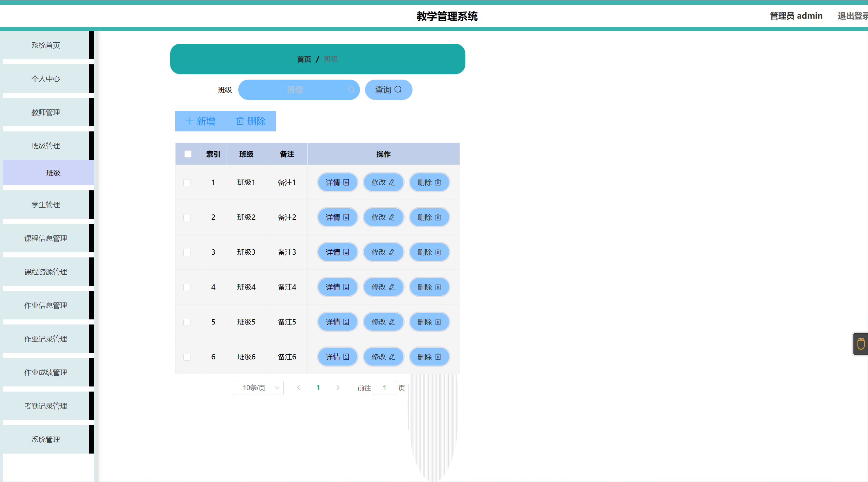Image resolution: width=868 pixels, height=482 pixels.
Task: Open the 10条/页 page size dropdown
Action: point(258,388)
